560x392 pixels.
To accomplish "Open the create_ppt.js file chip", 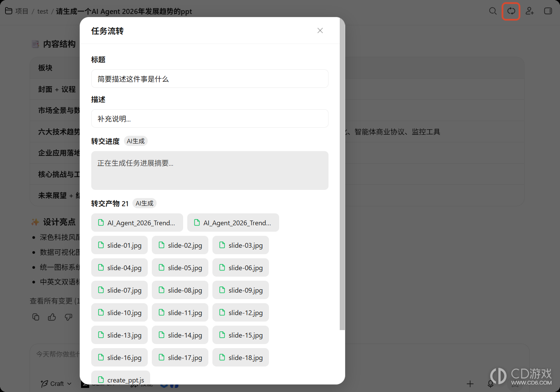I will tap(121, 378).
